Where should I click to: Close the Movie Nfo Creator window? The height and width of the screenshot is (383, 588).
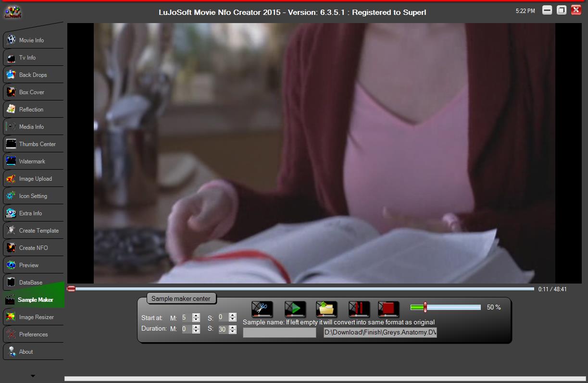point(576,10)
